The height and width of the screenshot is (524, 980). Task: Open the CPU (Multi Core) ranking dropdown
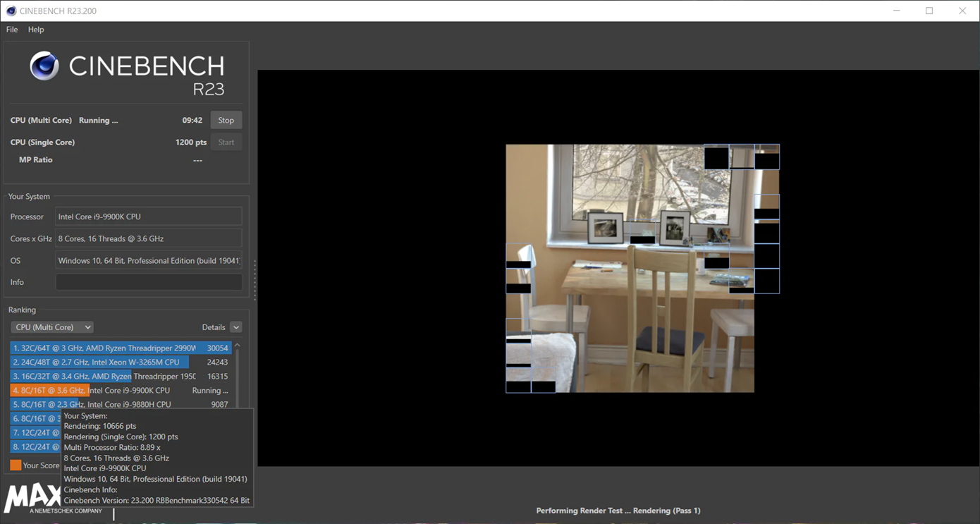(x=52, y=327)
